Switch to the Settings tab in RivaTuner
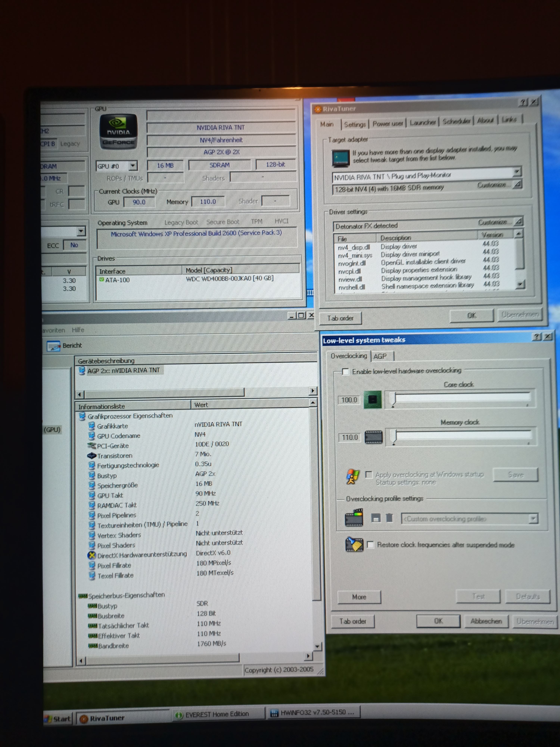Image resolution: width=560 pixels, height=747 pixels. pos(355,125)
